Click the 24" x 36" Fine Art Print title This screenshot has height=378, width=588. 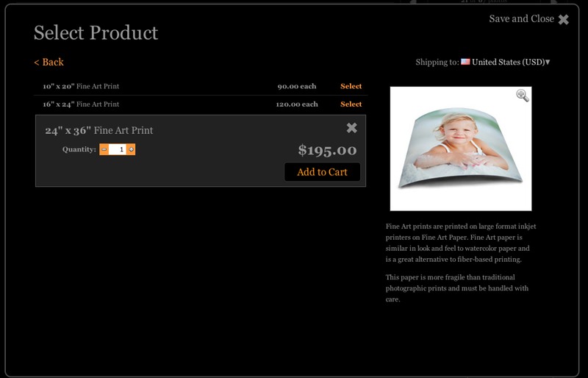99,130
